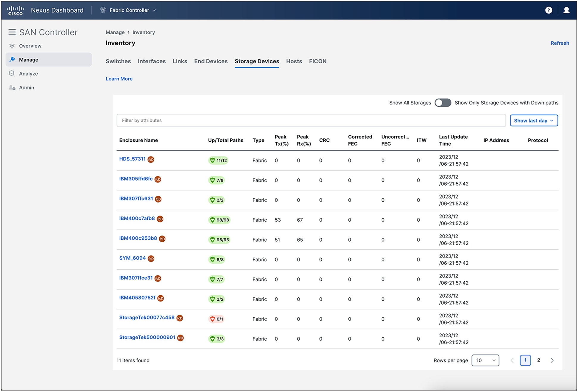The image size is (578, 392).
Task: Sort by Last Update Time column header
Action: point(453,140)
